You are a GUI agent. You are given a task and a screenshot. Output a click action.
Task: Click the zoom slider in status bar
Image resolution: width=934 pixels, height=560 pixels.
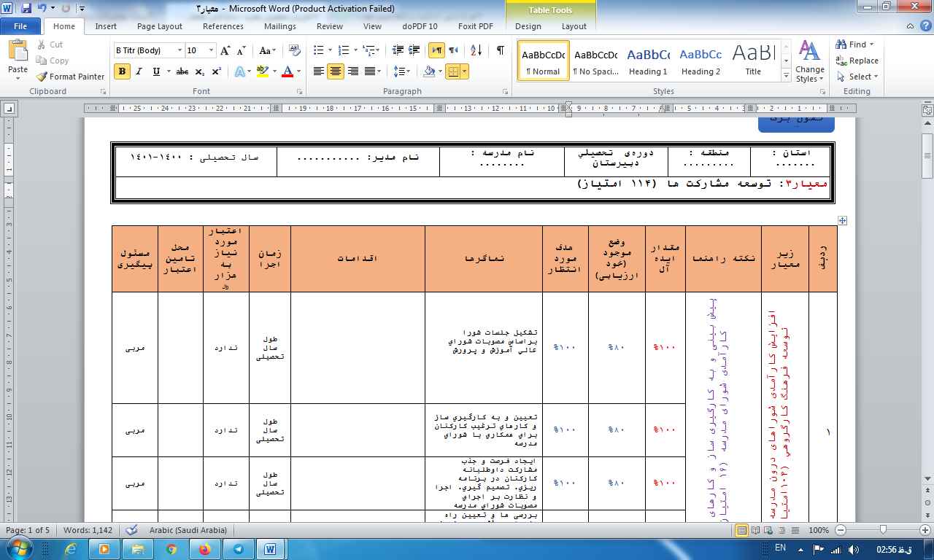coord(883,530)
